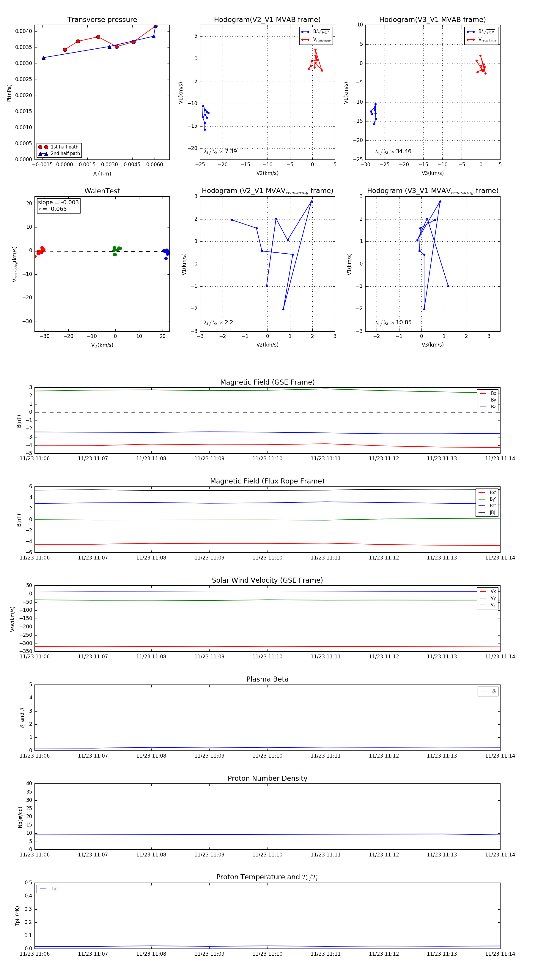Viewport: 535px width, 980px height.
Task: Click "|B|" in the Flux Rope legend
Action: pyautogui.click(x=492, y=513)
